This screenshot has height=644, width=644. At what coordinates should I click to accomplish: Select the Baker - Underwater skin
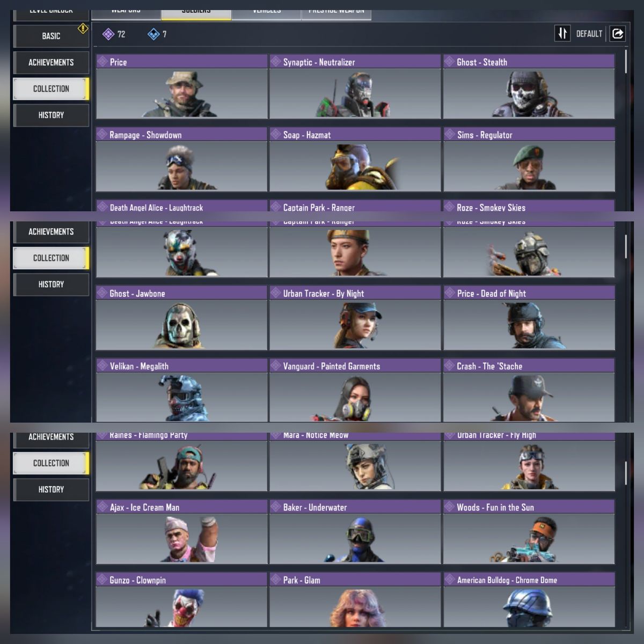pyautogui.click(x=355, y=539)
